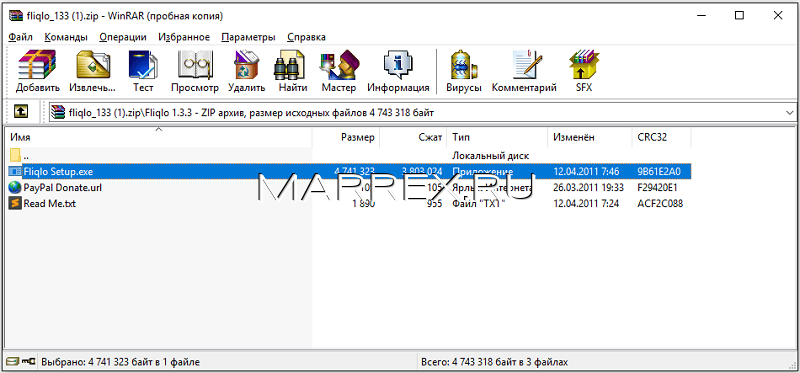Click the Удалить (Delete) toolbar icon
The width and height of the screenshot is (800, 373).
pos(246,65)
